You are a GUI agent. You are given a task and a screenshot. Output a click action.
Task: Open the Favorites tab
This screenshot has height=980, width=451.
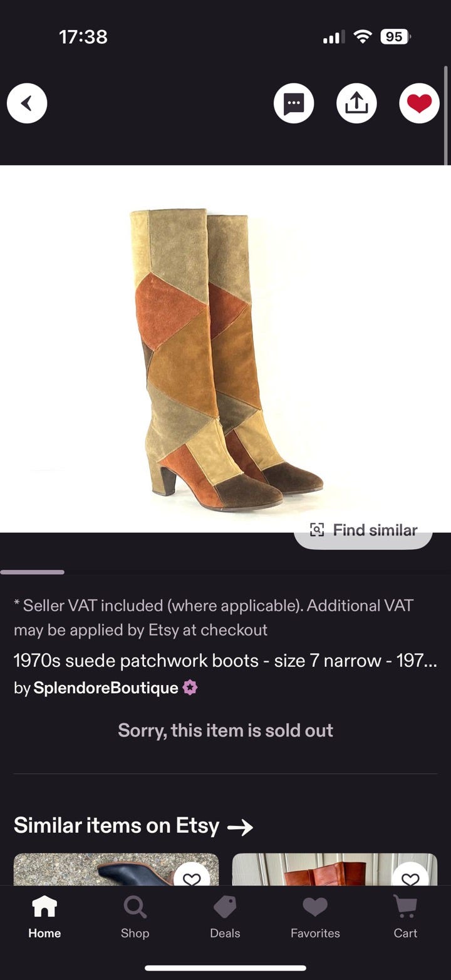pyautogui.click(x=315, y=917)
